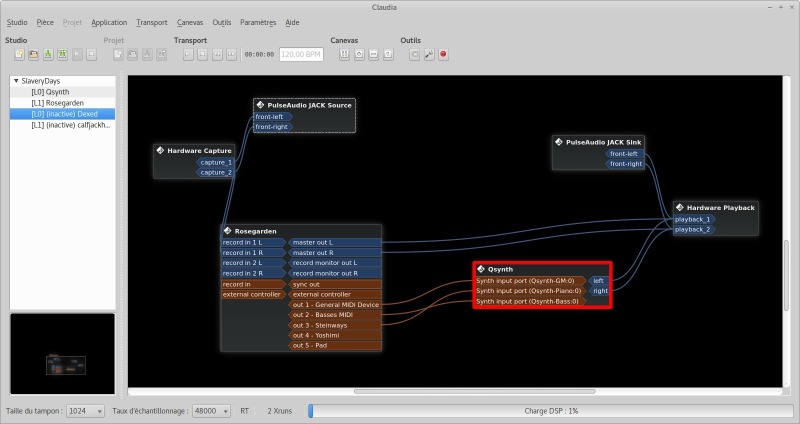The width and height of the screenshot is (800, 424).
Task: Click the fourth Studio toolbar icon
Action: [62, 55]
